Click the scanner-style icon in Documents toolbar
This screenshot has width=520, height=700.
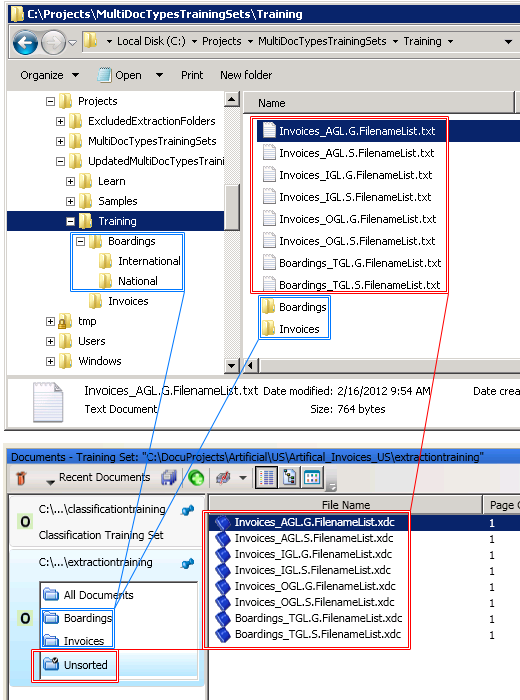(x=223, y=478)
